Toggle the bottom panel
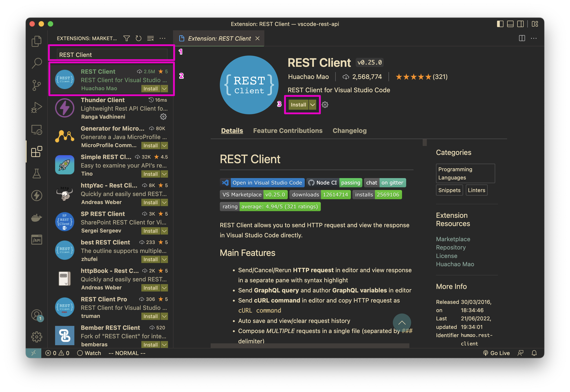570x392 pixels. coord(510,24)
